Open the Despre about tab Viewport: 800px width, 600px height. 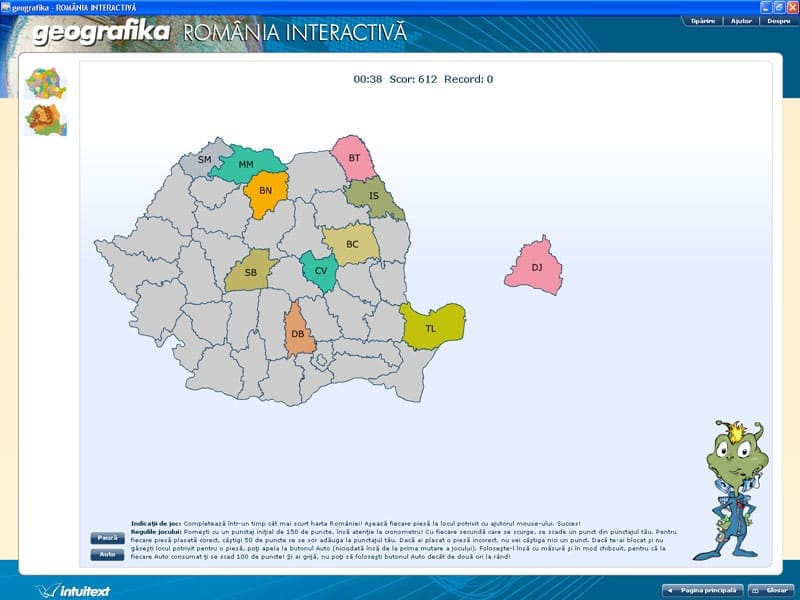pyautogui.click(x=778, y=20)
